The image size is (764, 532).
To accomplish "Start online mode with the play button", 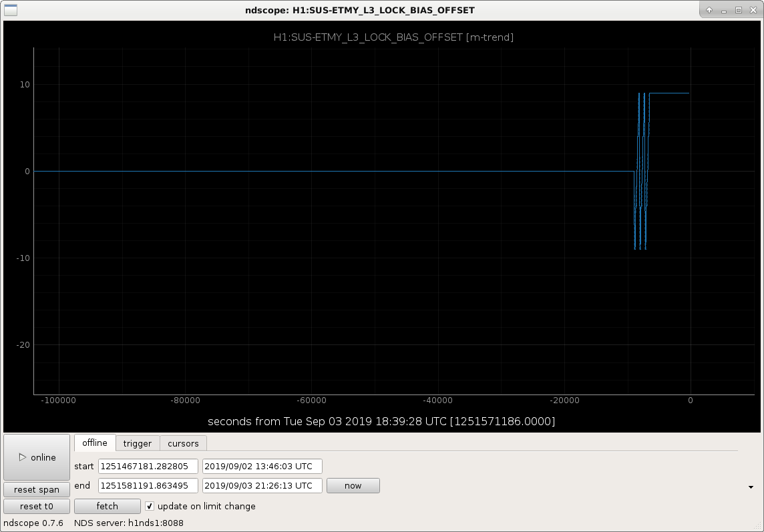I will [x=37, y=457].
